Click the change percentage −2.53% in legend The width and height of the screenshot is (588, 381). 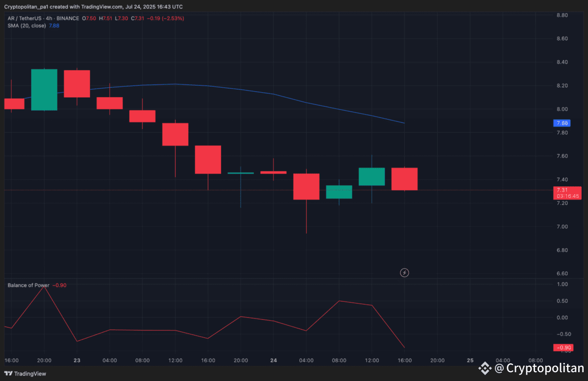[174, 18]
